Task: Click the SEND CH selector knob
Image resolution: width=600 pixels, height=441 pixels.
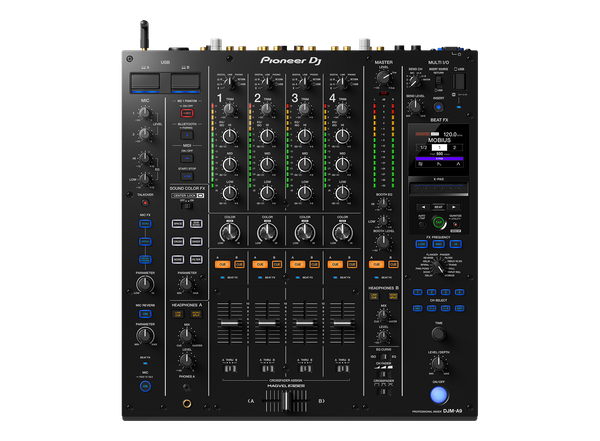Action: pyautogui.click(x=413, y=82)
